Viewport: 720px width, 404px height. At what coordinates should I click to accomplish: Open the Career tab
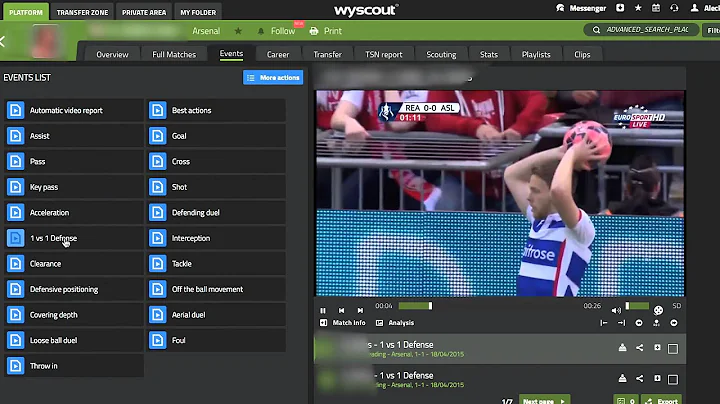[x=278, y=55]
